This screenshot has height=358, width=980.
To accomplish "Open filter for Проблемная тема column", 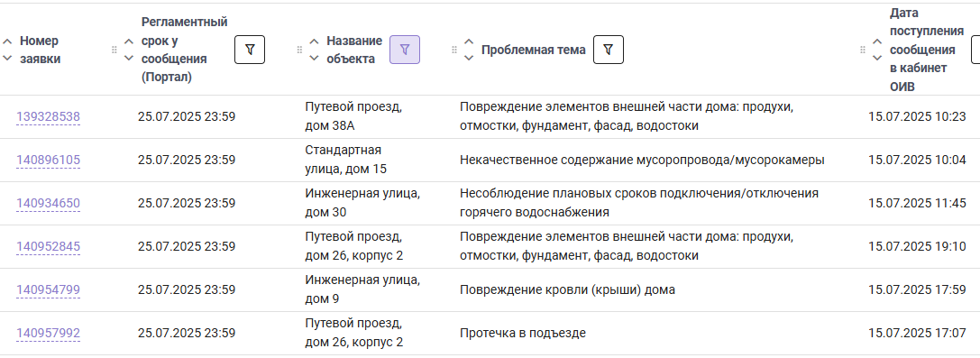I will [x=609, y=50].
